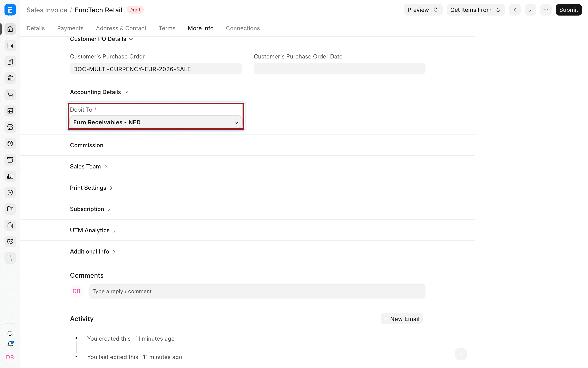The width and height of the screenshot is (588, 368).
Task: Click the table grid sidebar icon
Action: point(10,111)
